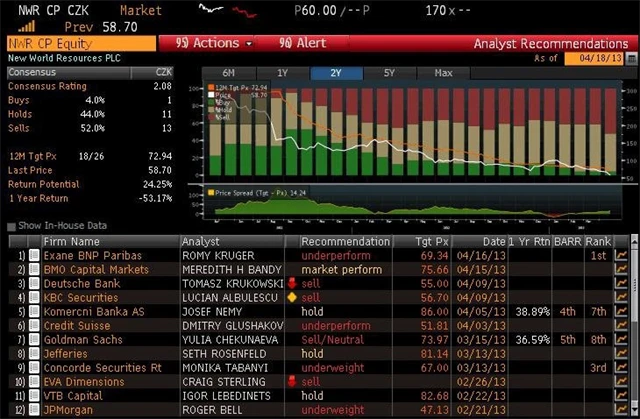Viewport: 640px width, 419px height.
Task: Switch chart range to Max
Action: tap(443, 73)
